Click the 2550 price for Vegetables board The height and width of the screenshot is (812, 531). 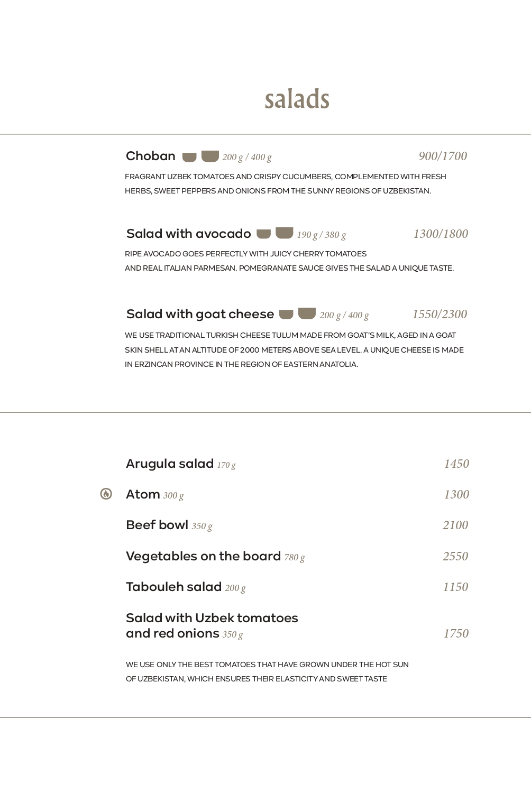[x=455, y=556]
